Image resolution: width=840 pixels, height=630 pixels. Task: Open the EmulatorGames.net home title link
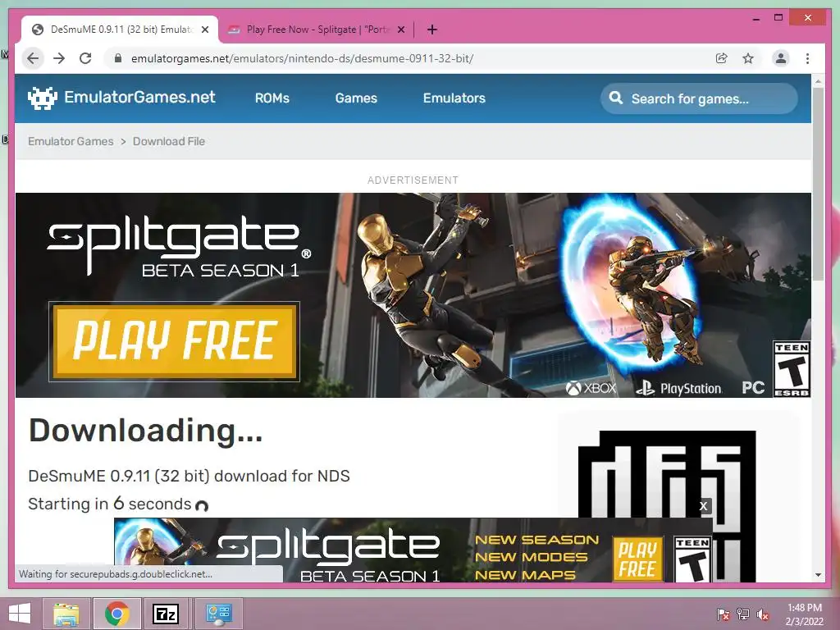(x=139, y=97)
